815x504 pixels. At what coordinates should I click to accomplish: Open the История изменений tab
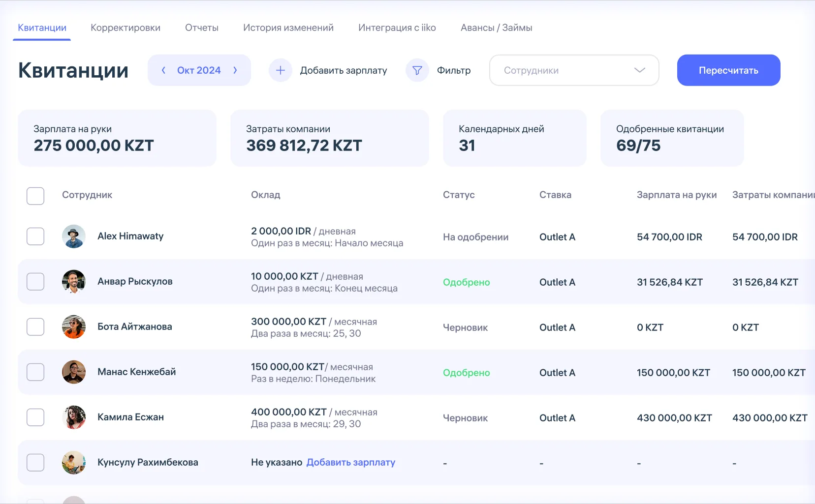click(288, 28)
